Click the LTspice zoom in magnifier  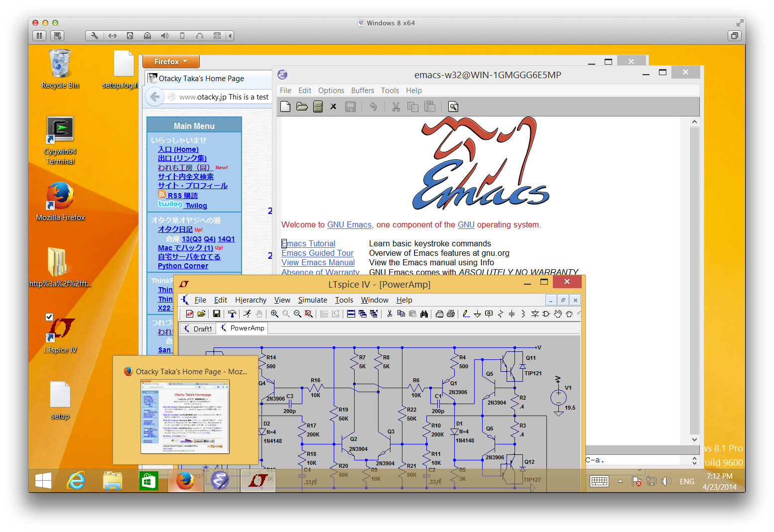click(274, 314)
